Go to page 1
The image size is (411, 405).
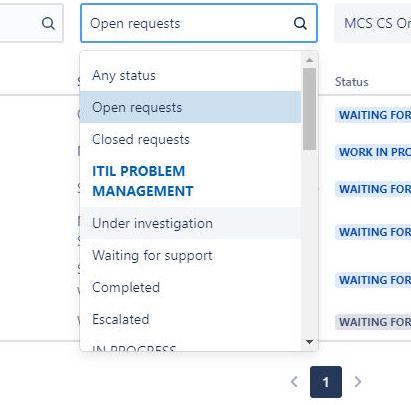coord(326,382)
